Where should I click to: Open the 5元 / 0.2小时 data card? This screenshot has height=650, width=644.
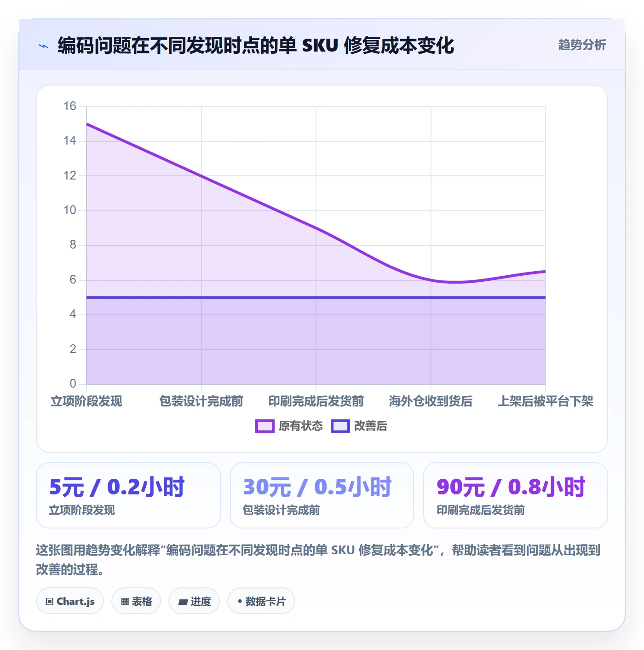128,495
